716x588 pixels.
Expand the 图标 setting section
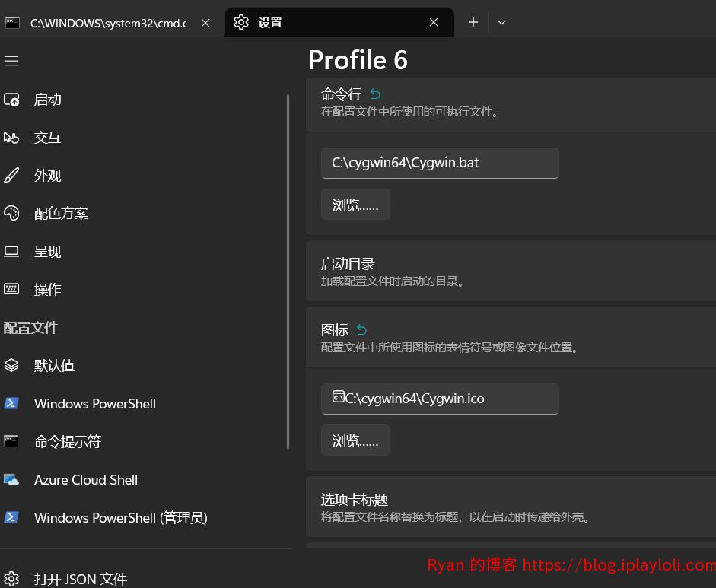point(511,338)
